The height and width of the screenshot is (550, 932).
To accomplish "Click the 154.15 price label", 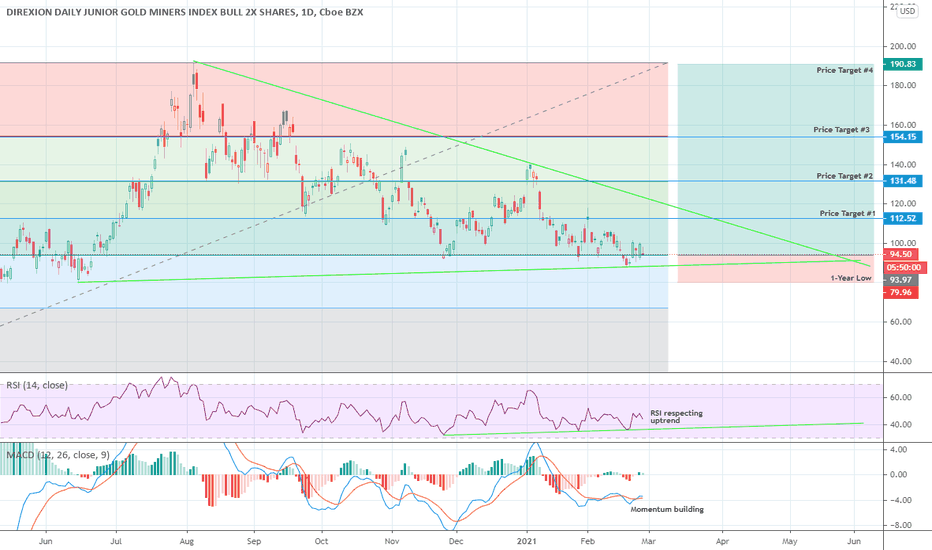I will (903, 137).
